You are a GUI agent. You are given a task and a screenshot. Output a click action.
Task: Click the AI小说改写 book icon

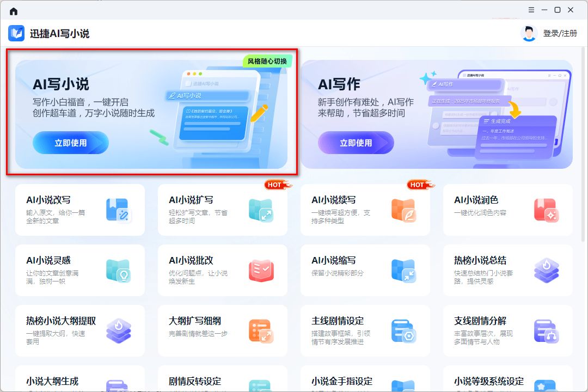[x=118, y=210]
